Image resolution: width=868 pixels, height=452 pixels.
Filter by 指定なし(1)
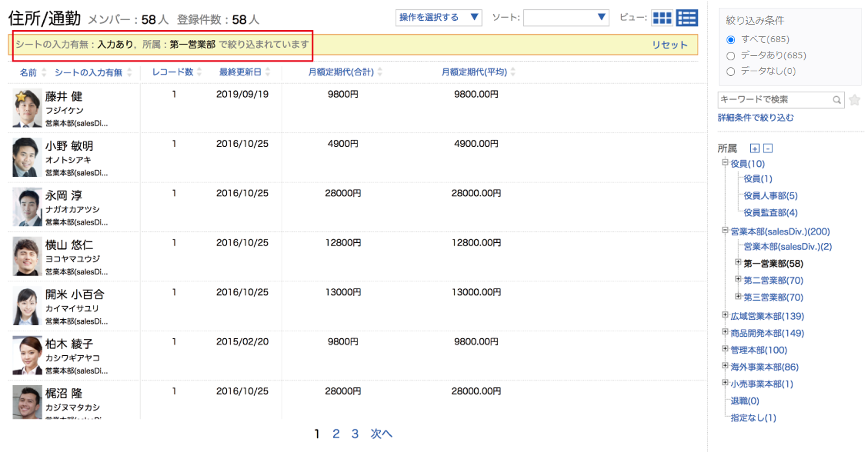tap(753, 418)
